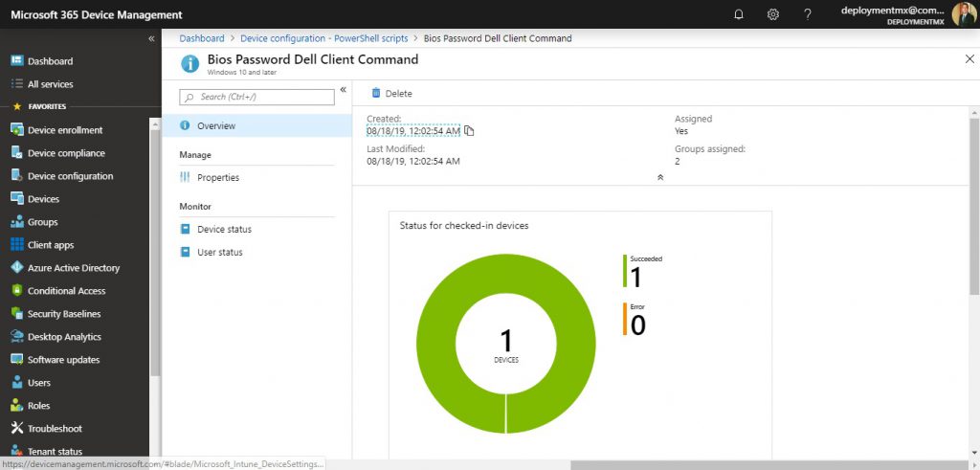Open Device status under Monitor
Screen dimensions: 980x470
224,230
